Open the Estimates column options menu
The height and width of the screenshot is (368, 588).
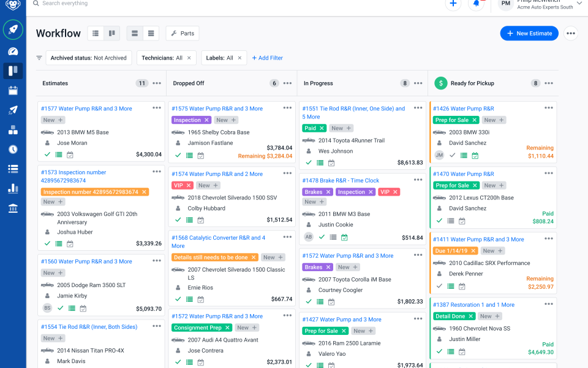point(157,83)
